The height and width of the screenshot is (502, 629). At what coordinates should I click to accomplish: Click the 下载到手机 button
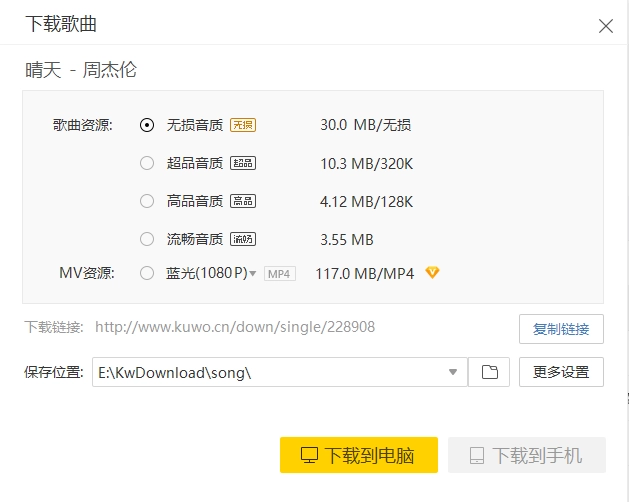pos(527,455)
